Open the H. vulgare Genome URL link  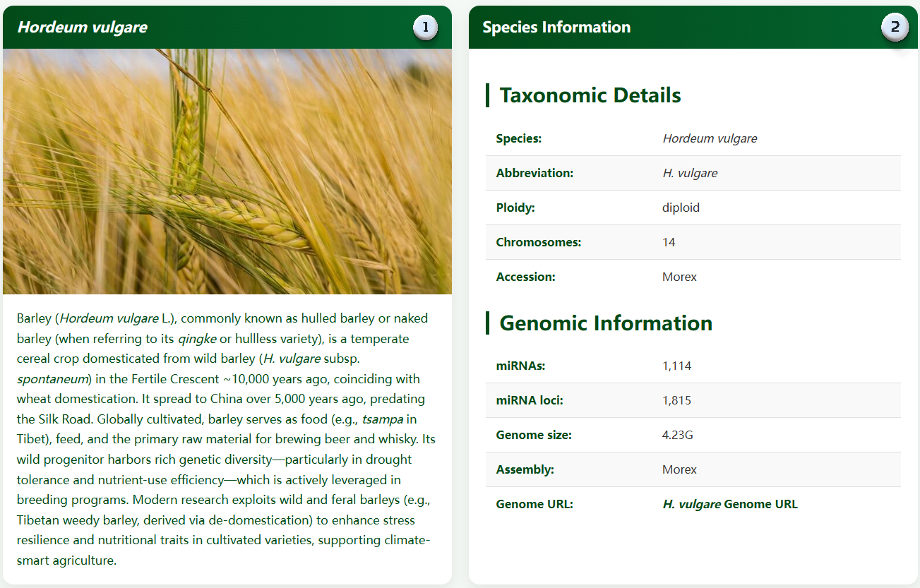(730, 504)
